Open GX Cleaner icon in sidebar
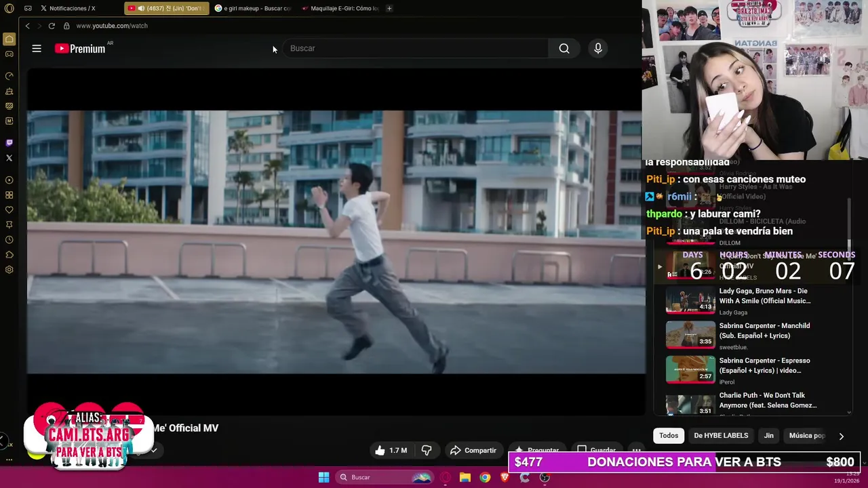 point(9,91)
